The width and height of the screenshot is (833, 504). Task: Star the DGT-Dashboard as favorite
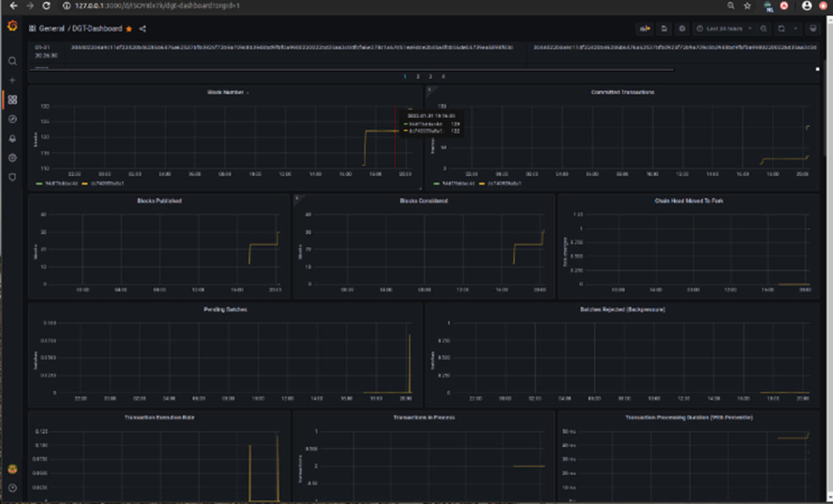[x=129, y=29]
